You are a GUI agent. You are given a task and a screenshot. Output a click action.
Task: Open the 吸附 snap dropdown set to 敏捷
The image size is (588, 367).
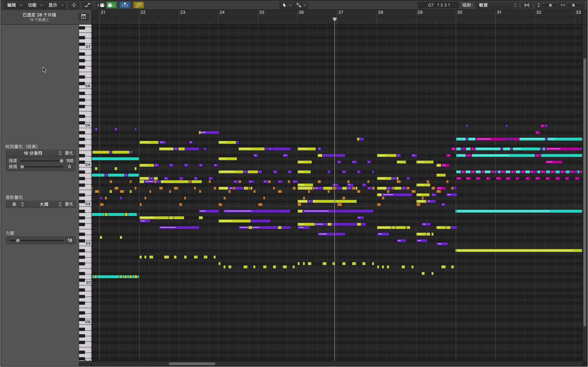click(x=497, y=5)
